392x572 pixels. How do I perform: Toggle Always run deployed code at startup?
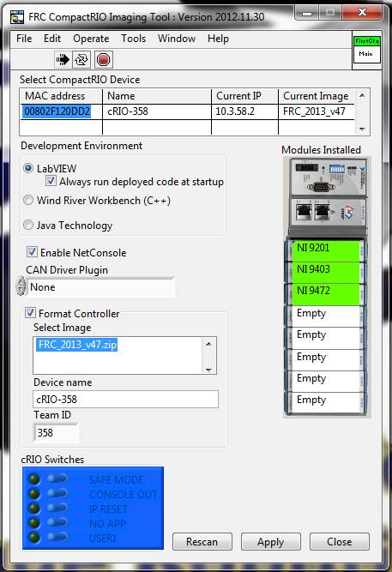(x=51, y=181)
